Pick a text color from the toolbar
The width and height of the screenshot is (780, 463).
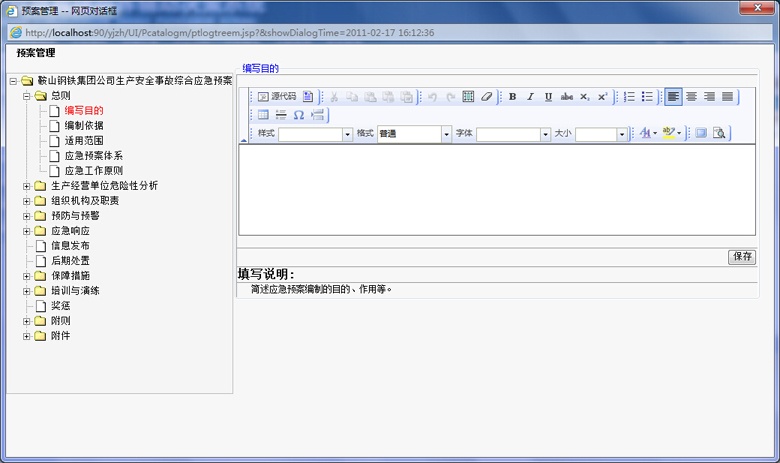pos(646,133)
